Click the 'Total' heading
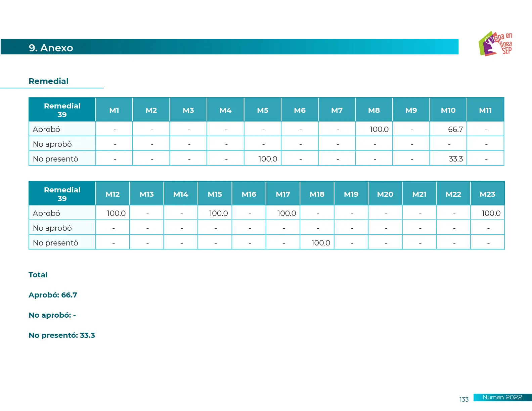 coord(38,275)
